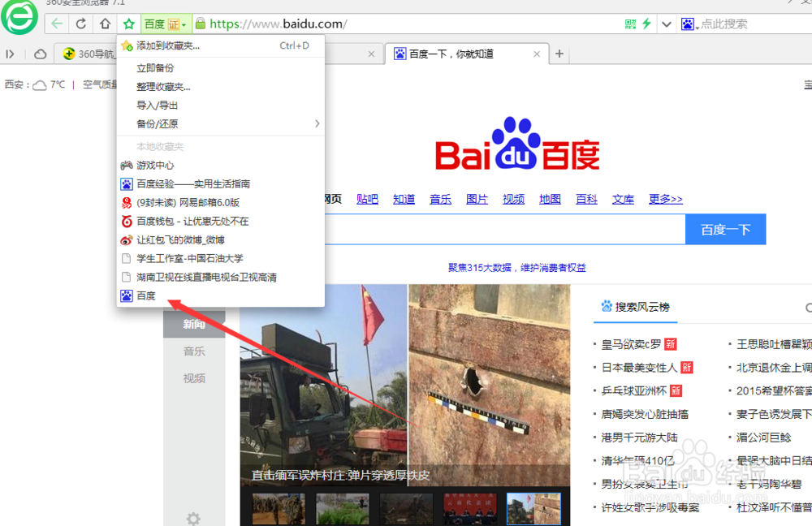Select the 音乐 side tab
The width and height of the screenshot is (812, 526).
(x=194, y=351)
